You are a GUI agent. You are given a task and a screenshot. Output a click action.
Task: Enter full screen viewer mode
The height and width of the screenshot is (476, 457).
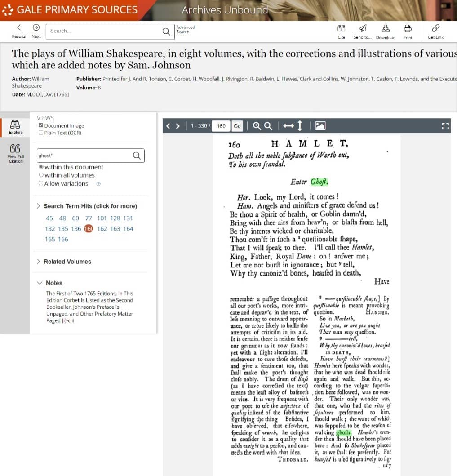tap(445, 126)
